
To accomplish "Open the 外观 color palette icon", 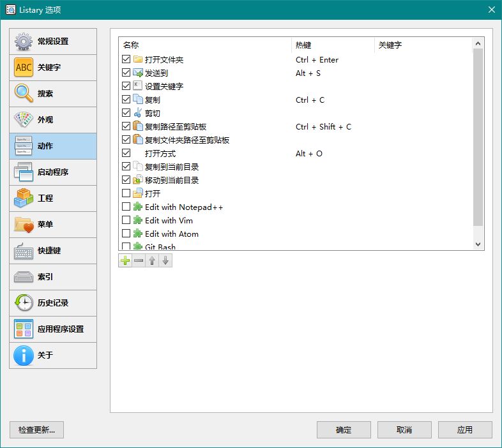I will tap(24, 120).
